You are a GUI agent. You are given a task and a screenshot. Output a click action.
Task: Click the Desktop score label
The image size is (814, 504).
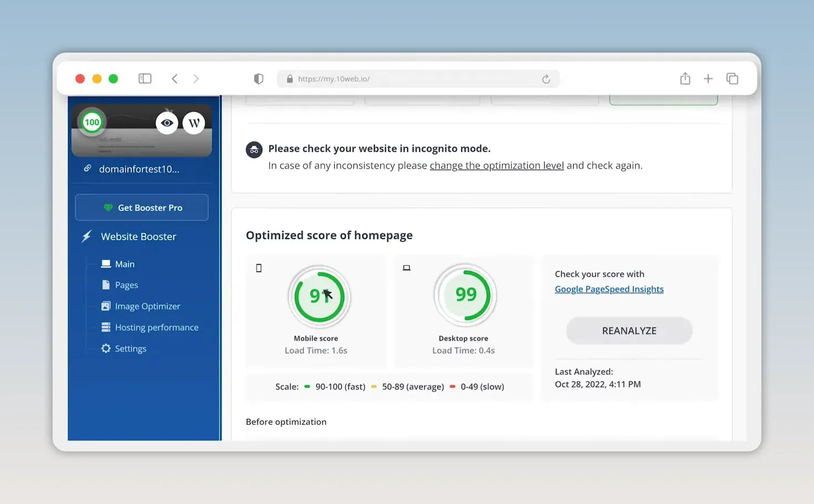tap(463, 338)
